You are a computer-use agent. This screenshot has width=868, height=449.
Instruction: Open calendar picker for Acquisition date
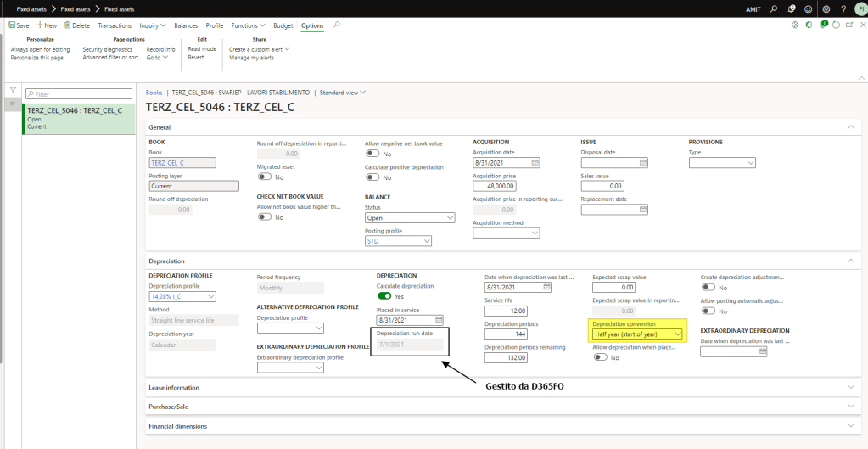(535, 162)
